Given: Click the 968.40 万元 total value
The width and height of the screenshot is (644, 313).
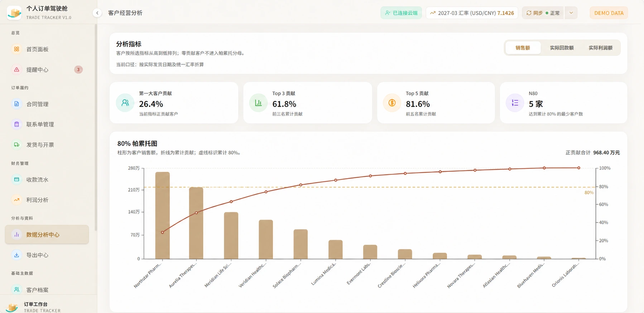Looking at the screenshot, I should pyautogui.click(x=606, y=152).
